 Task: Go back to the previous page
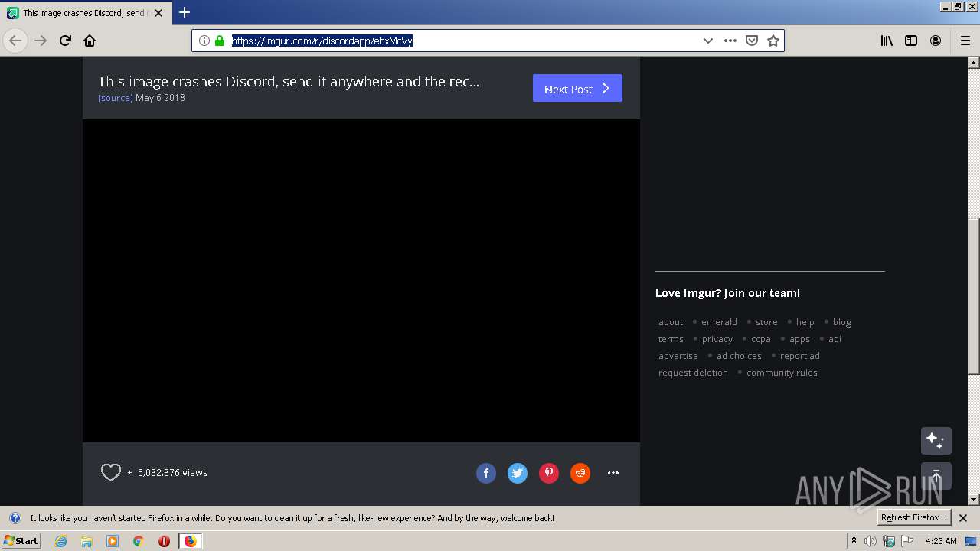pos(15,41)
